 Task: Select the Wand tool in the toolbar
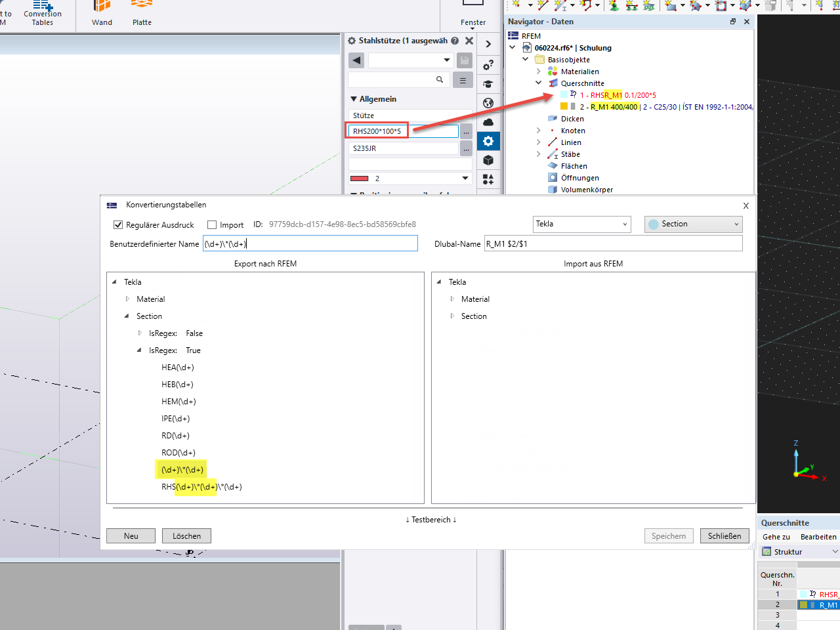pyautogui.click(x=102, y=13)
